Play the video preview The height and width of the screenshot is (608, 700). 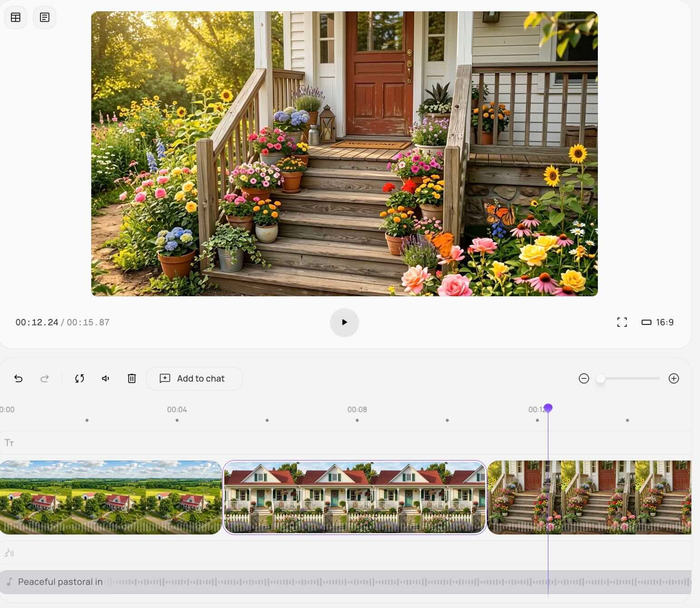coord(344,322)
